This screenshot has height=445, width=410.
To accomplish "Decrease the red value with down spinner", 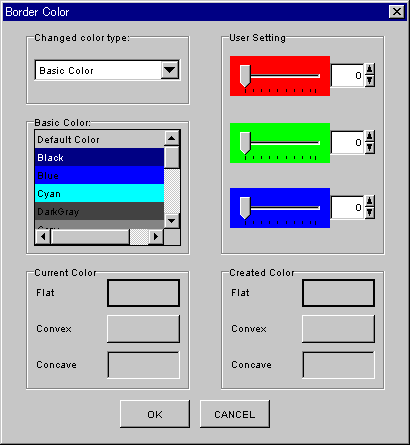I will (x=369, y=81).
